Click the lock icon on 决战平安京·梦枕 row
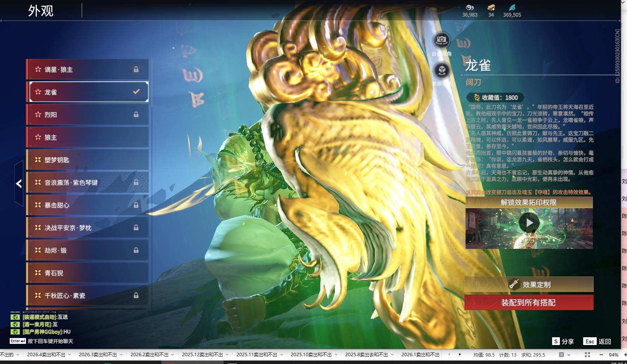 pyautogui.click(x=136, y=228)
